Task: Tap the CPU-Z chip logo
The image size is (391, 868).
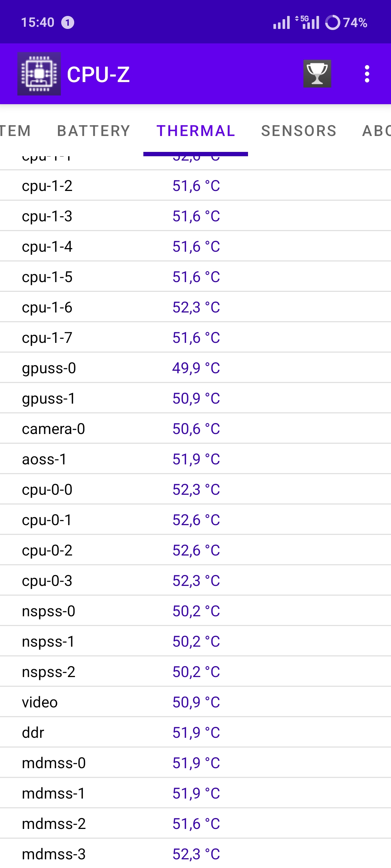Action: tap(39, 74)
